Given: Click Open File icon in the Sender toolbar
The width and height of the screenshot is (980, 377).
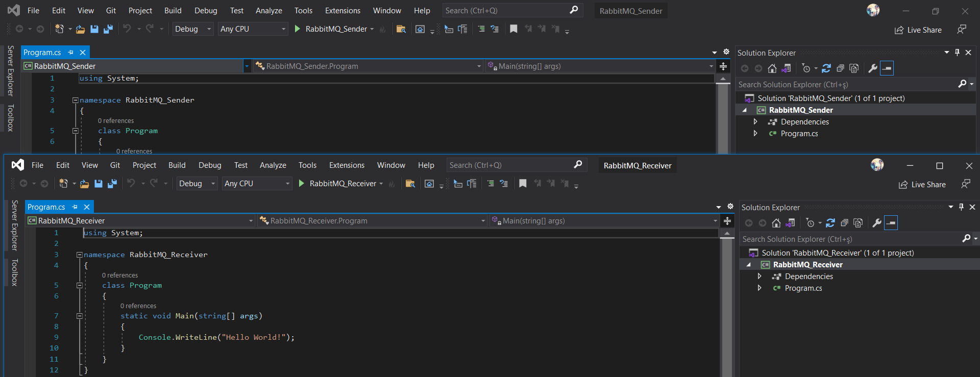Looking at the screenshot, I should click(x=80, y=29).
